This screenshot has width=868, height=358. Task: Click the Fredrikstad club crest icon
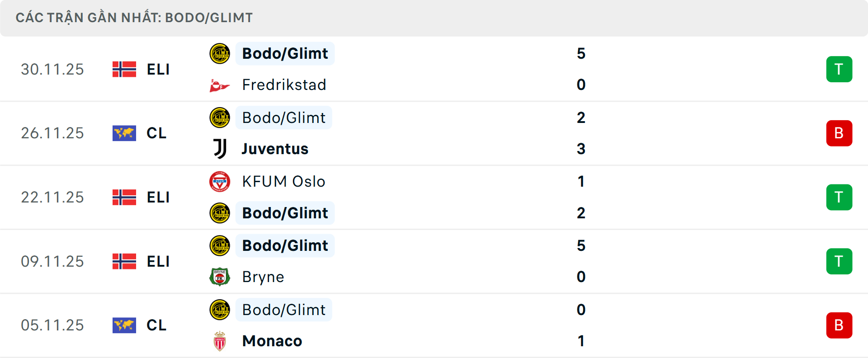pyautogui.click(x=220, y=85)
